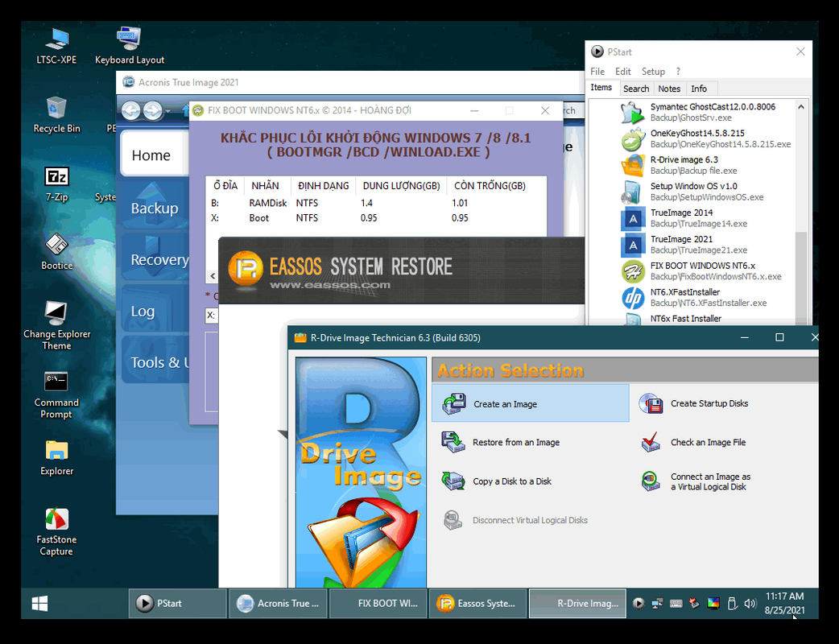Open Acronis history dropdown arrow beside navigation arrows
The height and width of the screenshot is (644, 839).
[168, 111]
